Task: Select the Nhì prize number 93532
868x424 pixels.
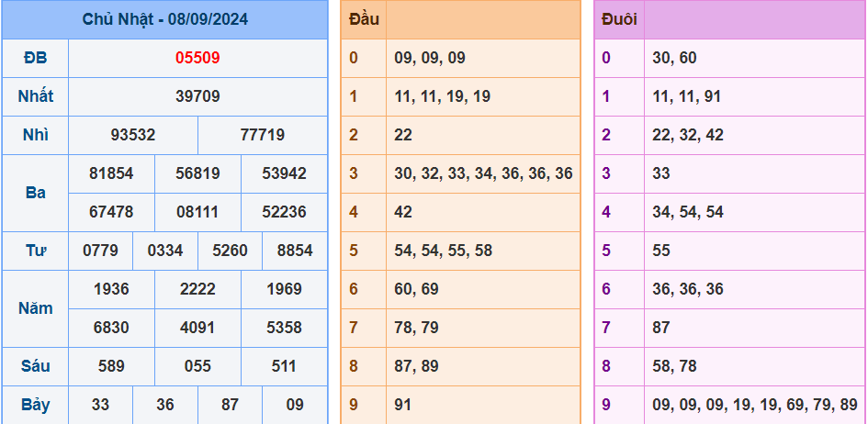Action: coord(133,135)
